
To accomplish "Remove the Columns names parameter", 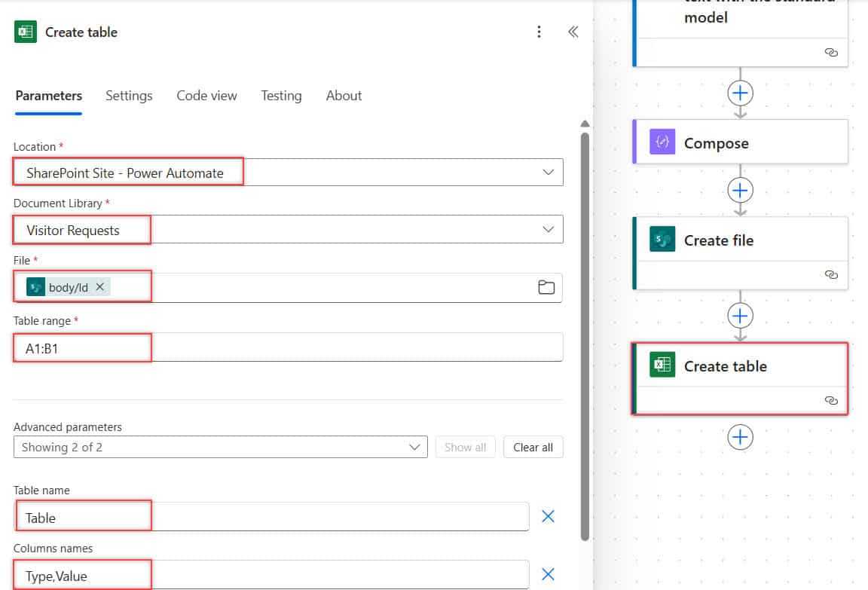I will [x=548, y=574].
